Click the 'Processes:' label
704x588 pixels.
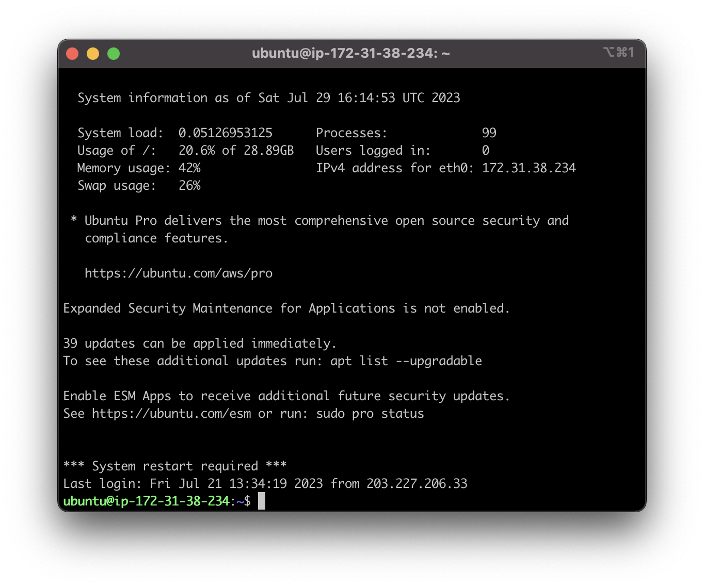pyautogui.click(x=351, y=133)
